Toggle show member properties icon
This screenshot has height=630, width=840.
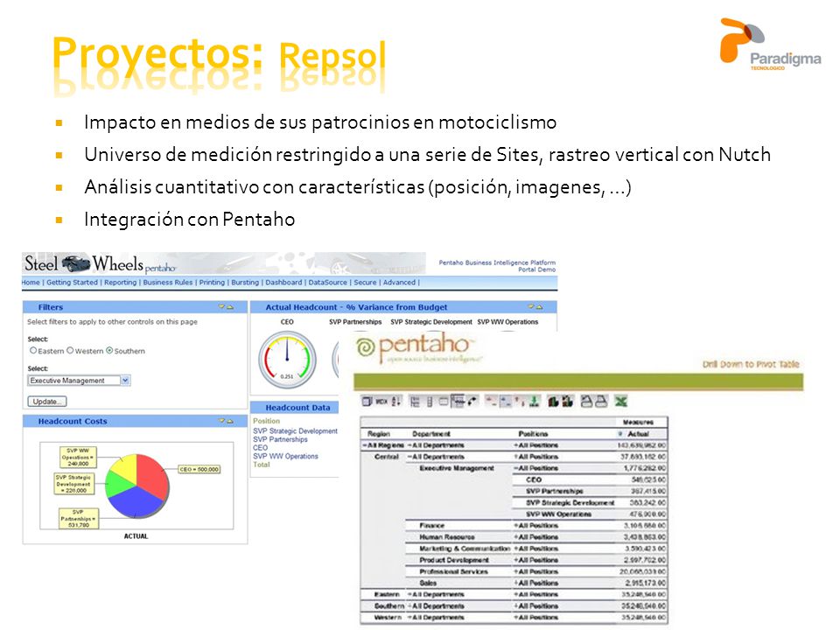[x=444, y=402]
